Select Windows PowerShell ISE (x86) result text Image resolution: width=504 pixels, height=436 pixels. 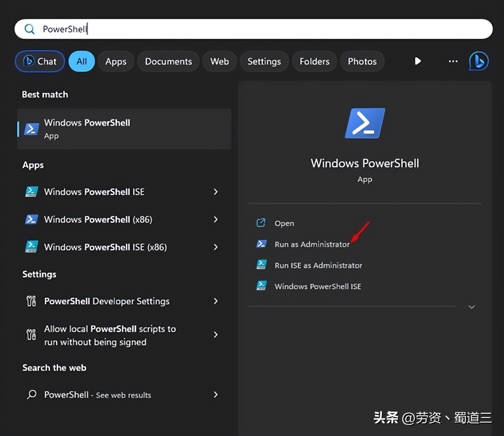point(105,247)
